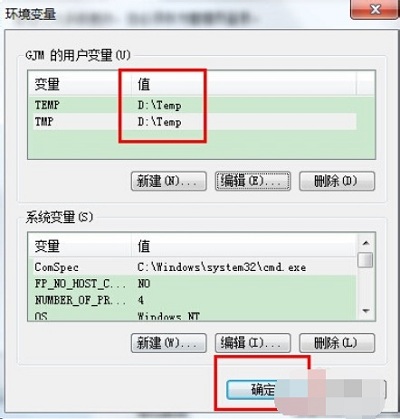Click 删除(D) button for user variables
Viewport: 400px width, 419px height.
pyautogui.click(x=337, y=181)
